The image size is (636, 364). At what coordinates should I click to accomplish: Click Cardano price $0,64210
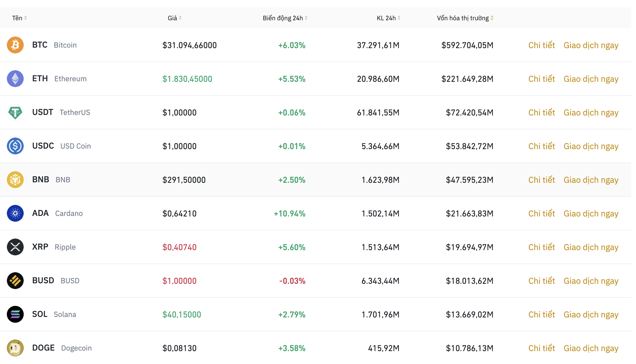point(180,214)
